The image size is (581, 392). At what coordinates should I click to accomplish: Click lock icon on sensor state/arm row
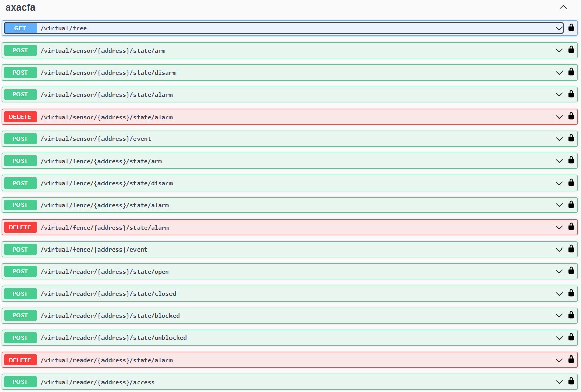571,50
